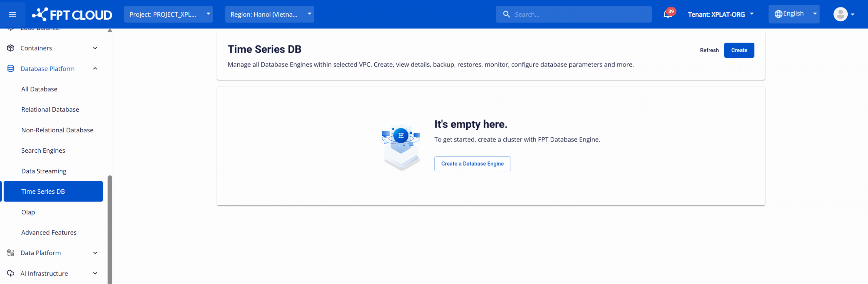The image size is (868, 284).
Task: Click the Containers cube icon
Action: (11, 48)
